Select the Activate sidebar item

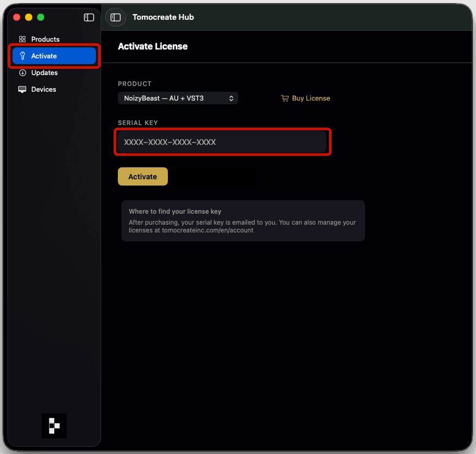pyautogui.click(x=54, y=56)
